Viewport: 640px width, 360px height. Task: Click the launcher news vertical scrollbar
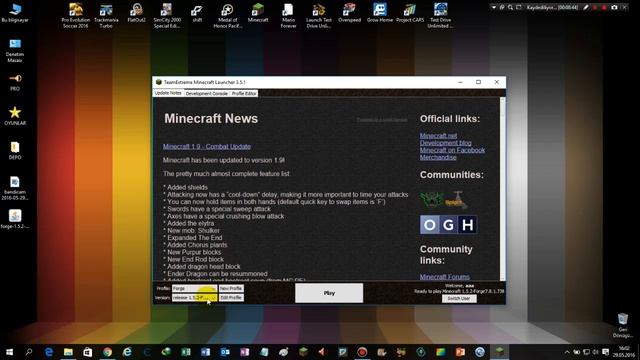(x=502, y=189)
